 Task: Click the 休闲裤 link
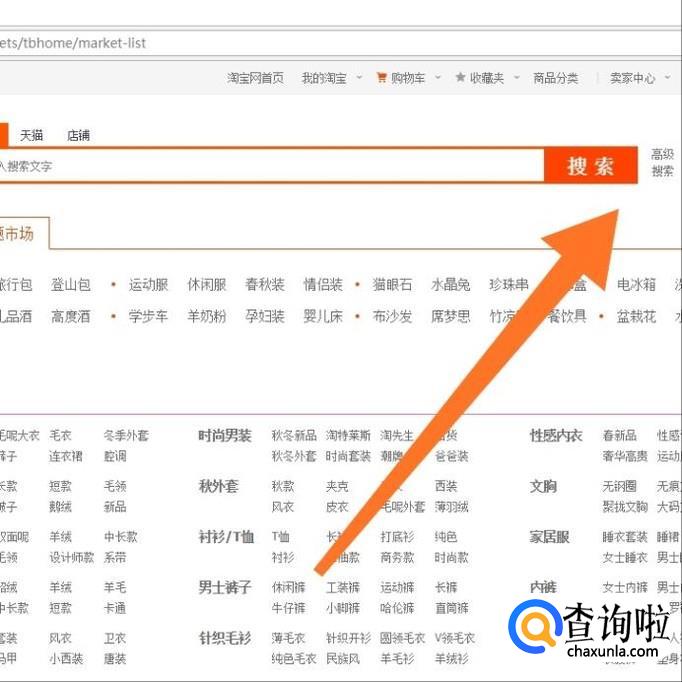tap(288, 587)
